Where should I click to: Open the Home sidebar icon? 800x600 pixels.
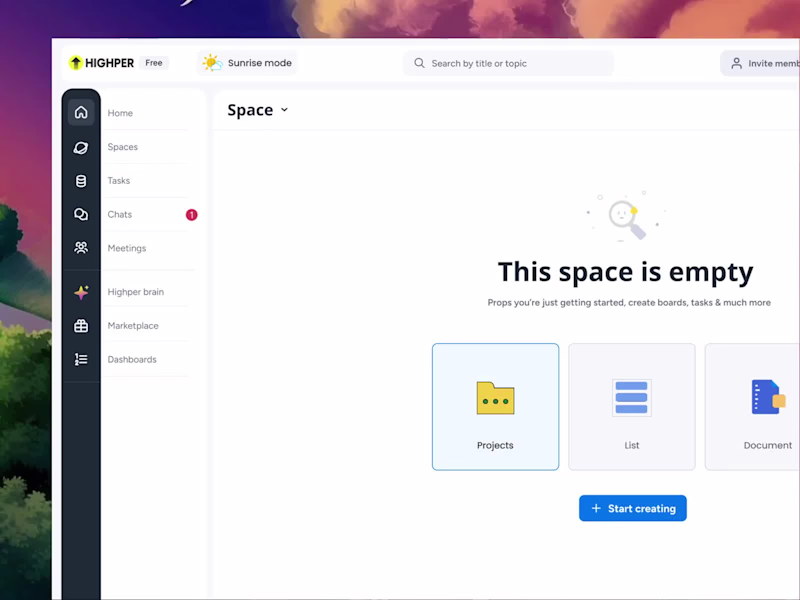pyautogui.click(x=81, y=112)
